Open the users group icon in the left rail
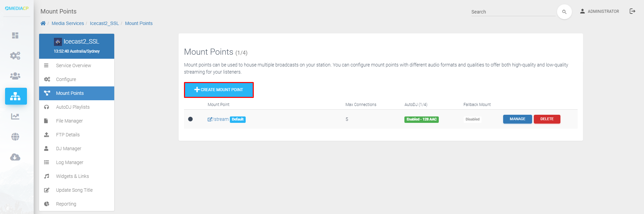The width and height of the screenshot is (644, 214). pos(15,76)
